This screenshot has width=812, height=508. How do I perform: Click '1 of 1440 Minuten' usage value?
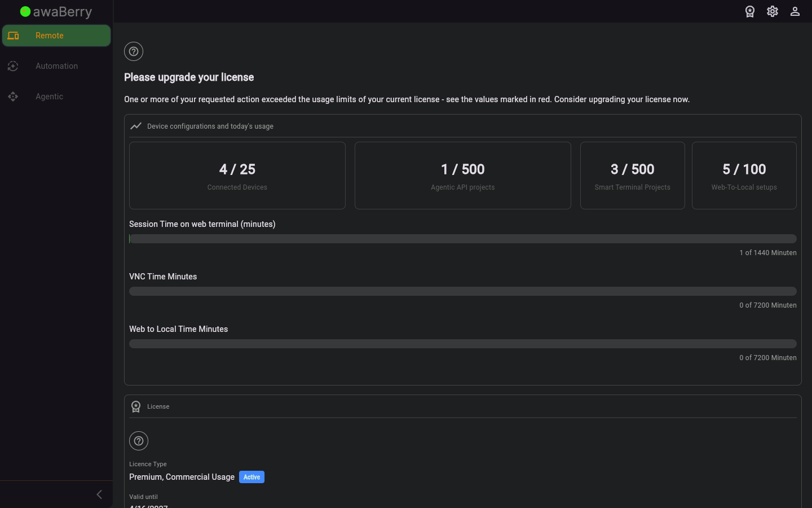coord(768,253)
